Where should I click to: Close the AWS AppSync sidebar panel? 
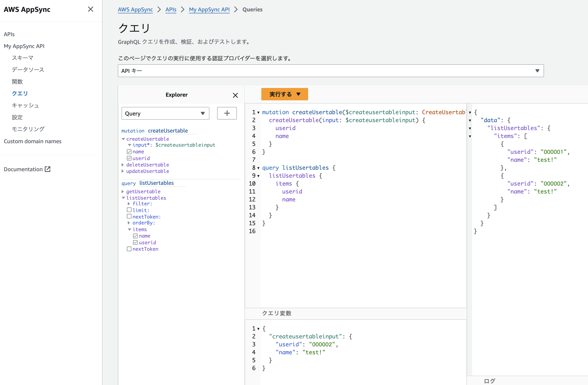click(91, 9)
